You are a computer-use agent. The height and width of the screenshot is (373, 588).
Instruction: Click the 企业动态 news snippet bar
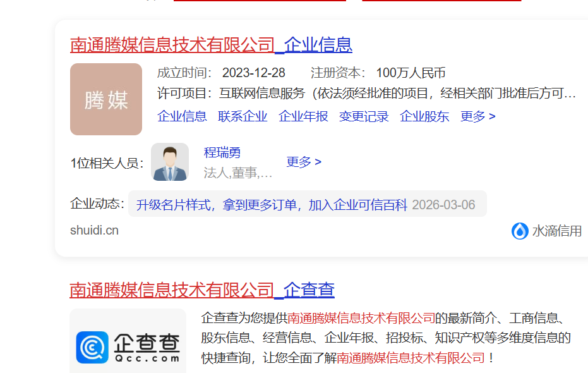coord(272,204)
